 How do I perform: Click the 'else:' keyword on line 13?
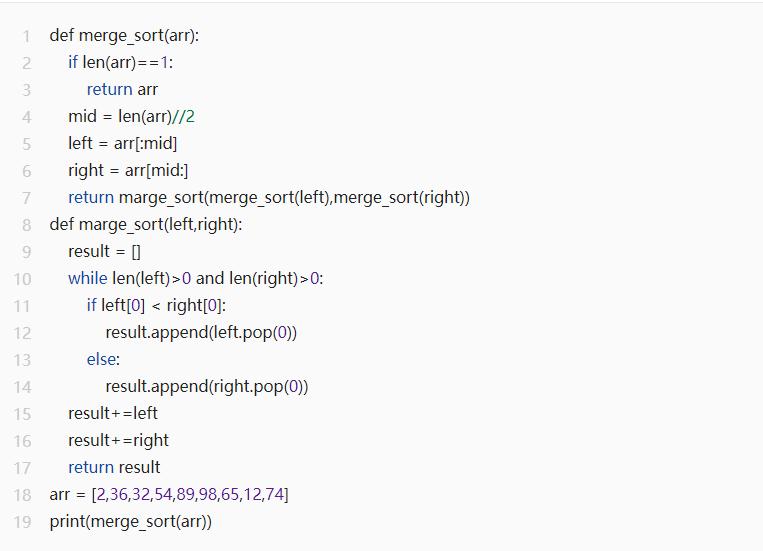pos(103,359)
